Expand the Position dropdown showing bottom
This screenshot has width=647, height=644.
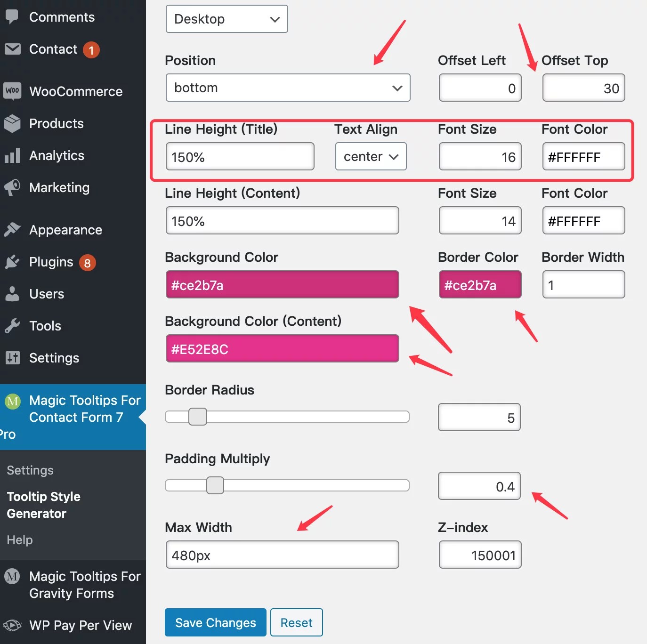click(288, 88)
